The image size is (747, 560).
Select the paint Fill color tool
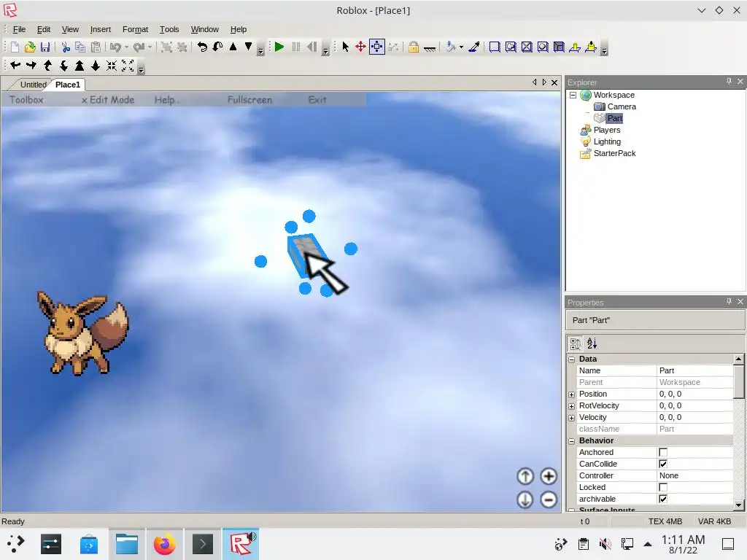pyautogui.click(x=450, y=47)
